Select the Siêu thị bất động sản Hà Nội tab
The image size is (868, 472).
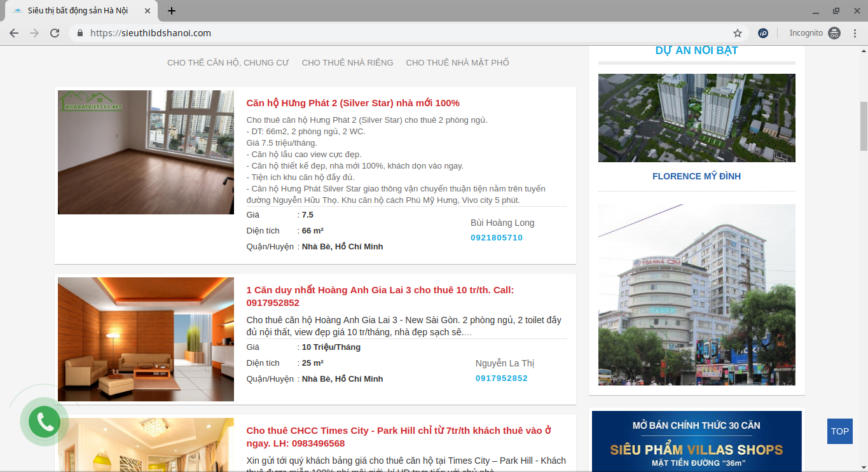click(x=81, y=11)
